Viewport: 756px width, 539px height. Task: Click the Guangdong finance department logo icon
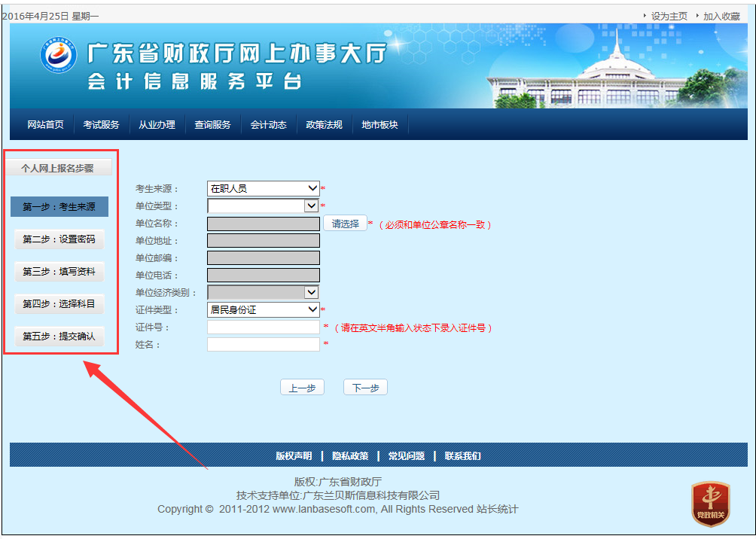click(59, 58)
